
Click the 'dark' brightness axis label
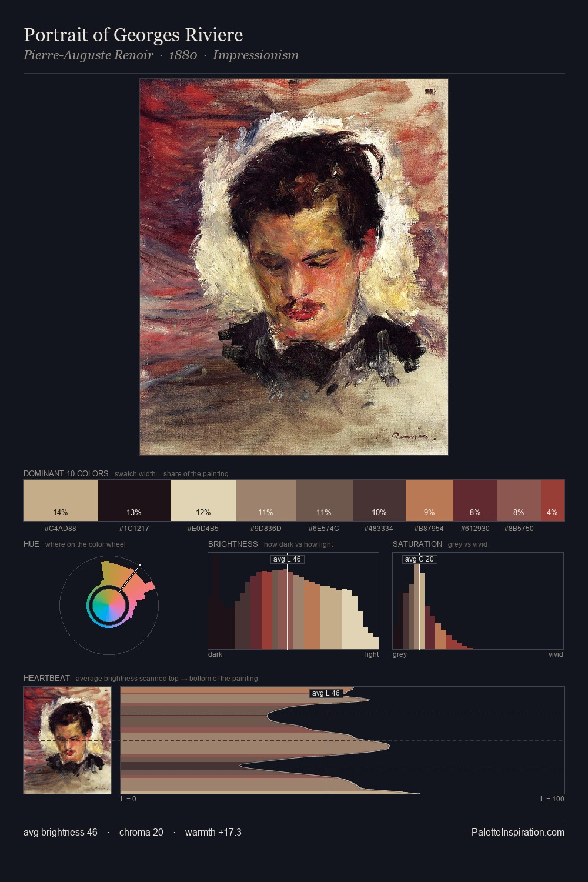(x=215, y=654)
